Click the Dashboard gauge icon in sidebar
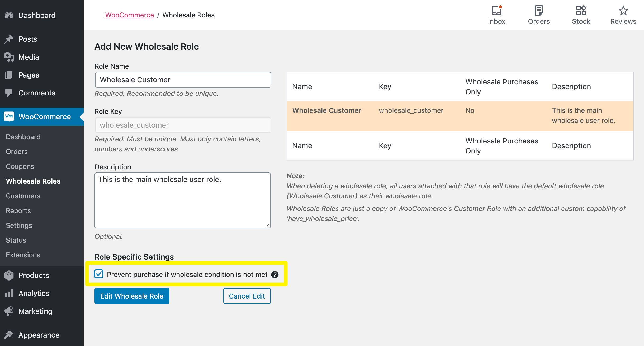The image size is (644, 346). [9, 15]
